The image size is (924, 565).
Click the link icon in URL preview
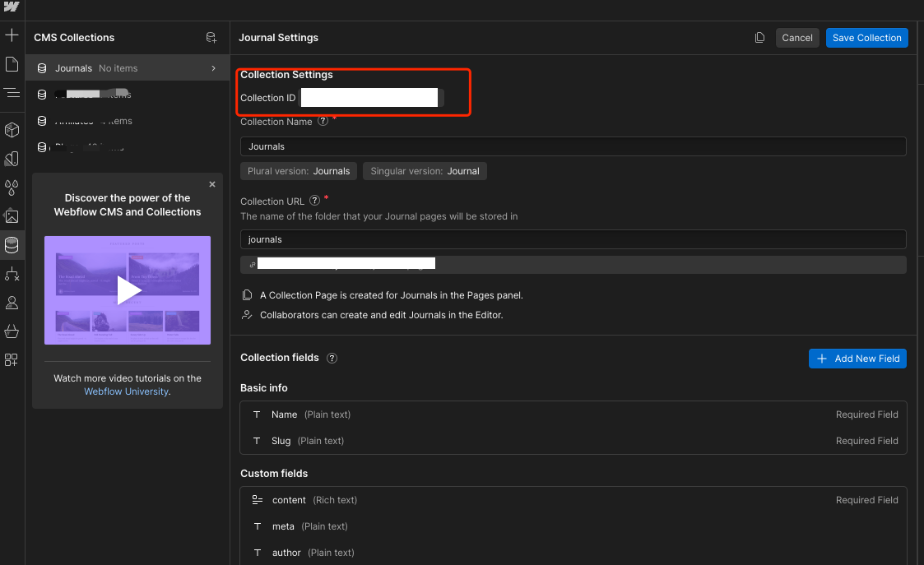253,265
